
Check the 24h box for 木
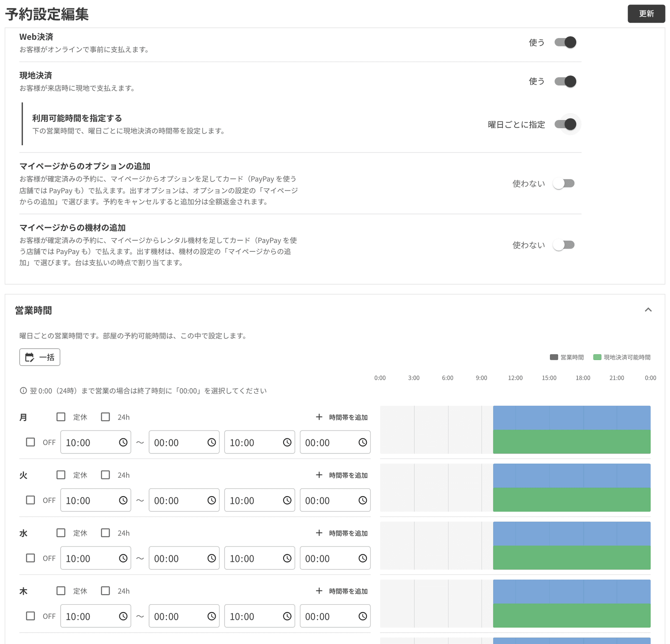click(x=106, y=591)
